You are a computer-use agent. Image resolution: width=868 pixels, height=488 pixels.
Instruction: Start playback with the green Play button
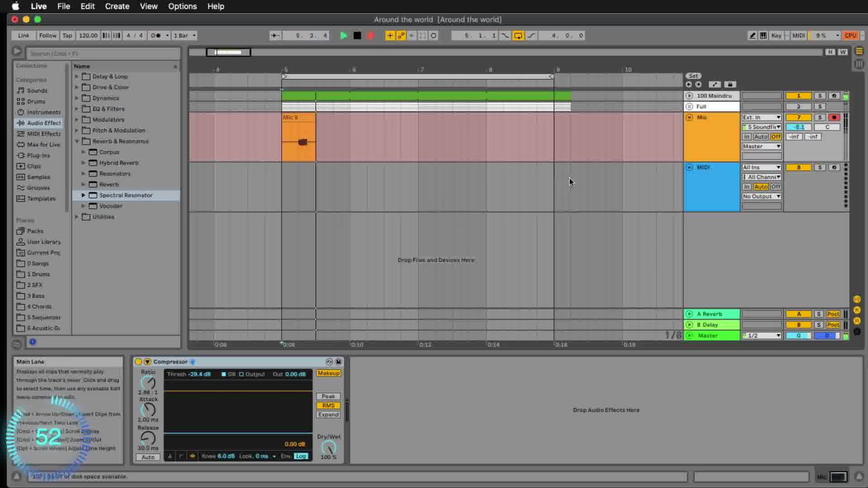(344, 36)
